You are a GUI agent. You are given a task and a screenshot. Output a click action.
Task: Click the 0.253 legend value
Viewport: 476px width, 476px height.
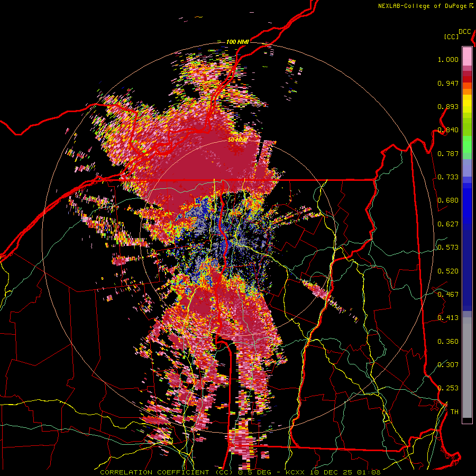(x=448, y=388)
